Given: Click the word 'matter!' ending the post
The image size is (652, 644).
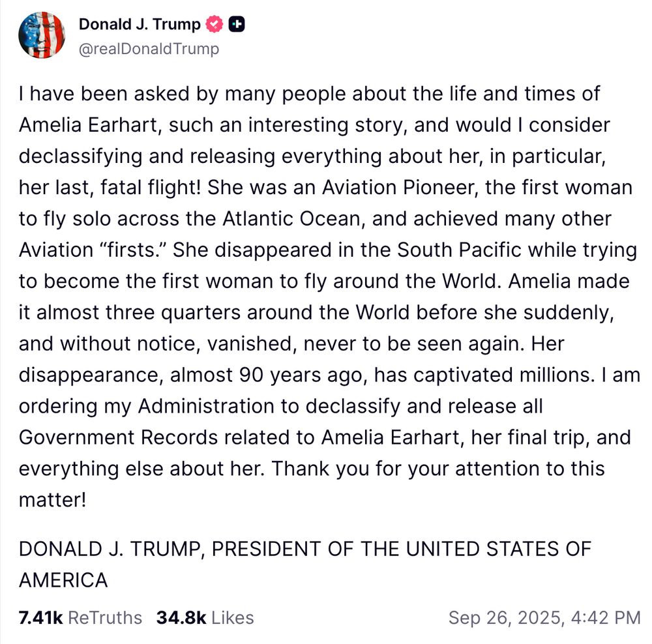Looking at the screenshot, I should 52,500.
